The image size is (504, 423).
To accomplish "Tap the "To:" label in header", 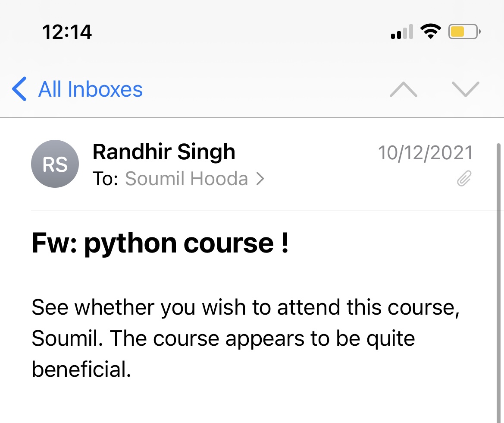I will point(105,179).
